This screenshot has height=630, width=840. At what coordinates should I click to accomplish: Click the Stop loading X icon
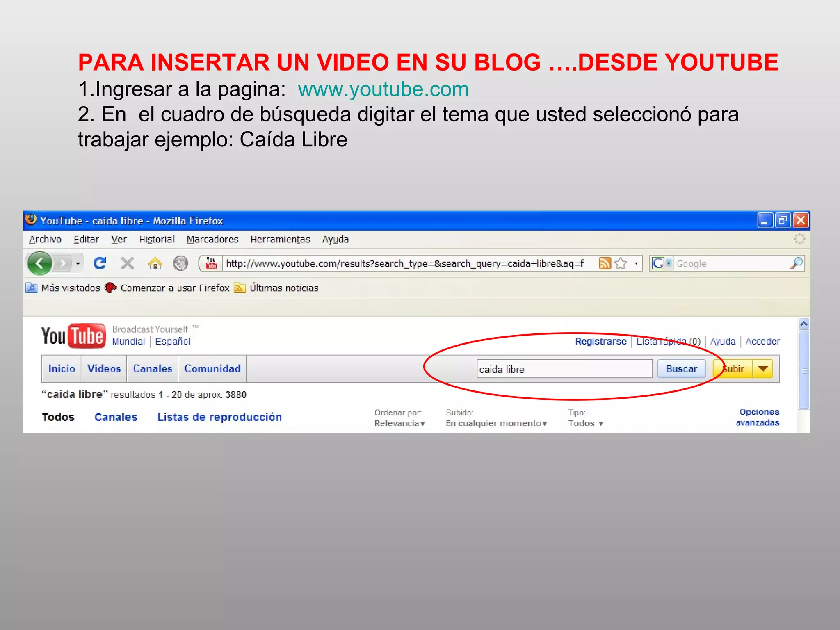click(128, 263)
